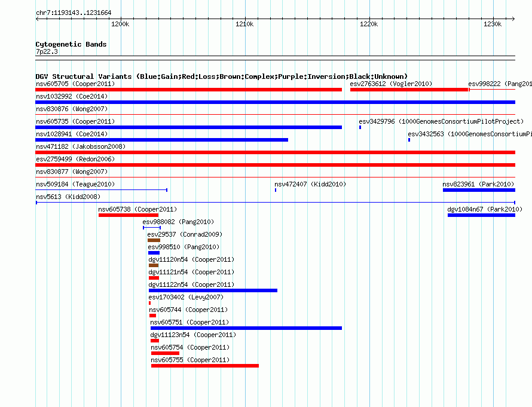
Task: Select the nsv605735 (Cooper2011) blue bar
Action: (x=189, y=127)
